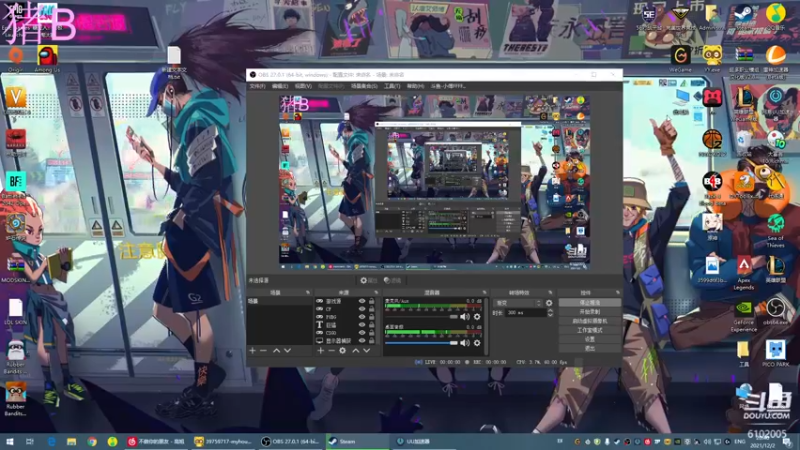Image resolution: width=800 pixels, height=450 pixels.
Task: Open the Among Us desktop shortcut
Action: (x=47, y=59)
